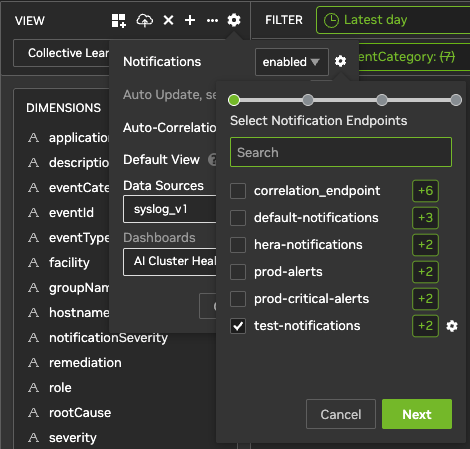Click the +2 badge for test-notifications
Image resolution: width=470 pixels, height=449 pixels.
(425, 326)
